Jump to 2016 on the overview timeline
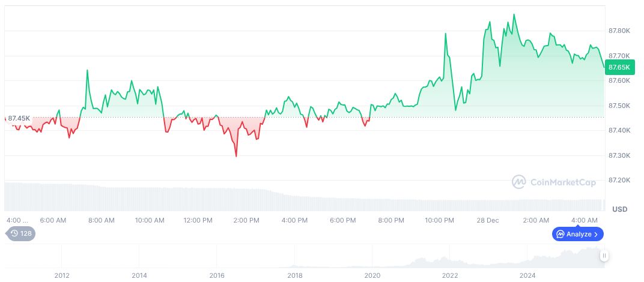The image size is (644, 282). pyautogui.click(x=217, y=275)
